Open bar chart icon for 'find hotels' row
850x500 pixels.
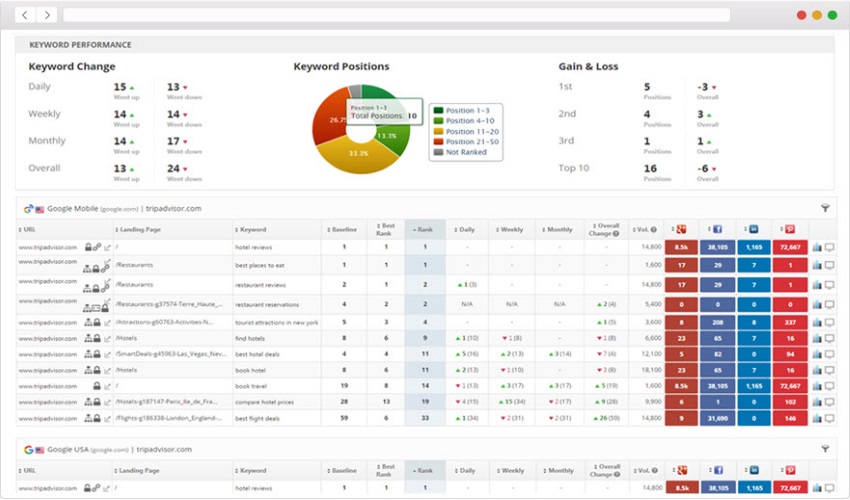817,338
